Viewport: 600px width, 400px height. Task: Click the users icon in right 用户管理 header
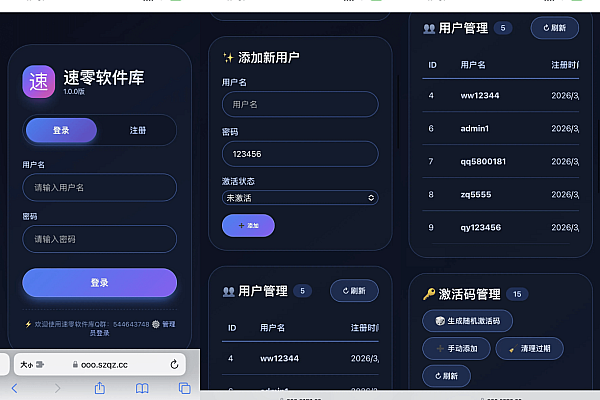(x=429, y=29)
